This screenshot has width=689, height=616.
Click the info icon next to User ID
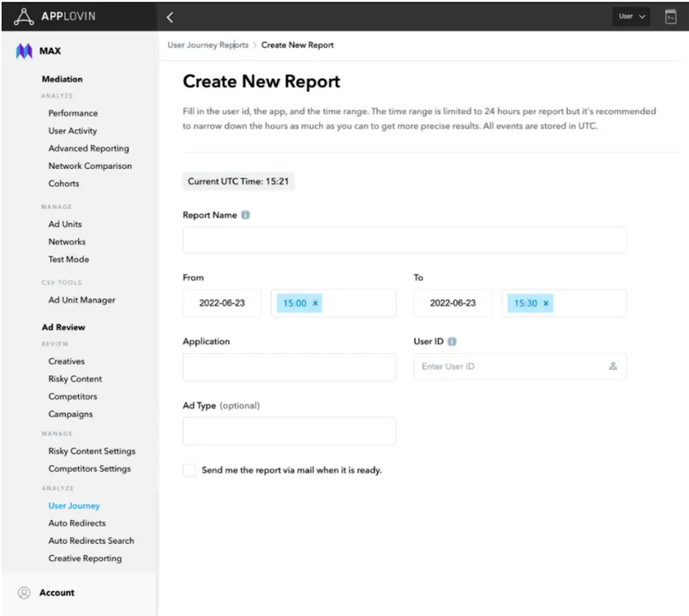coord(452,341)
